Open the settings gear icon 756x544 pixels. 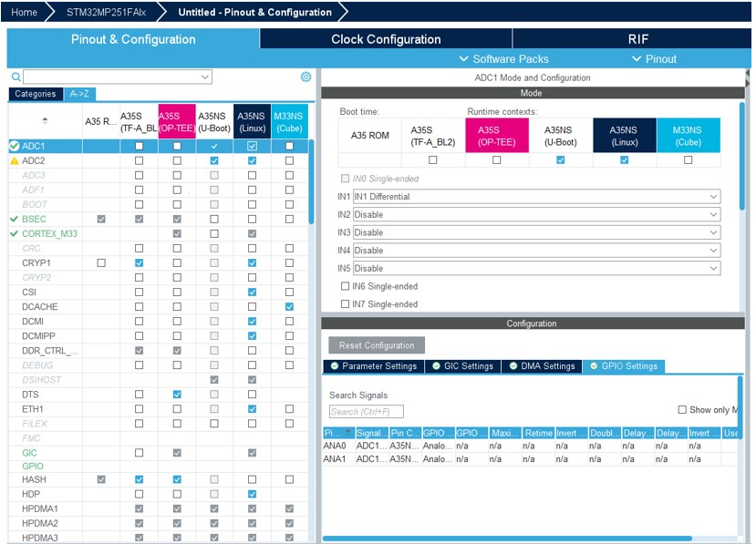click(x=306, y=77)
